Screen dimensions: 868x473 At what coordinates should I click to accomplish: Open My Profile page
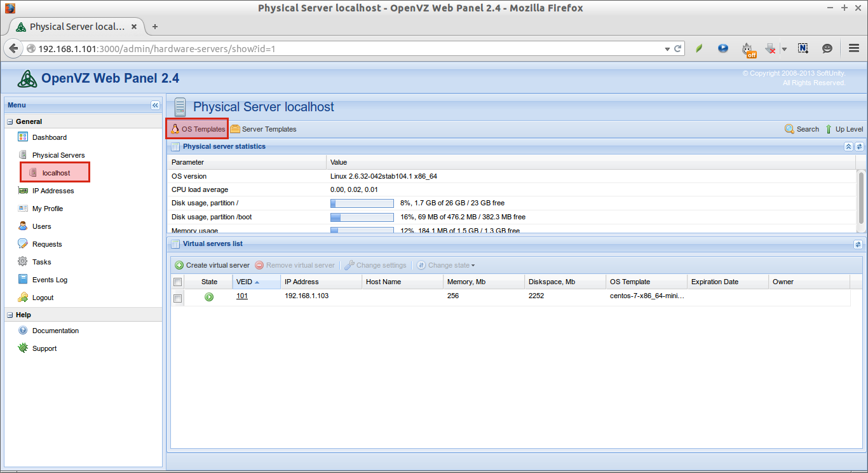[48, 209]
